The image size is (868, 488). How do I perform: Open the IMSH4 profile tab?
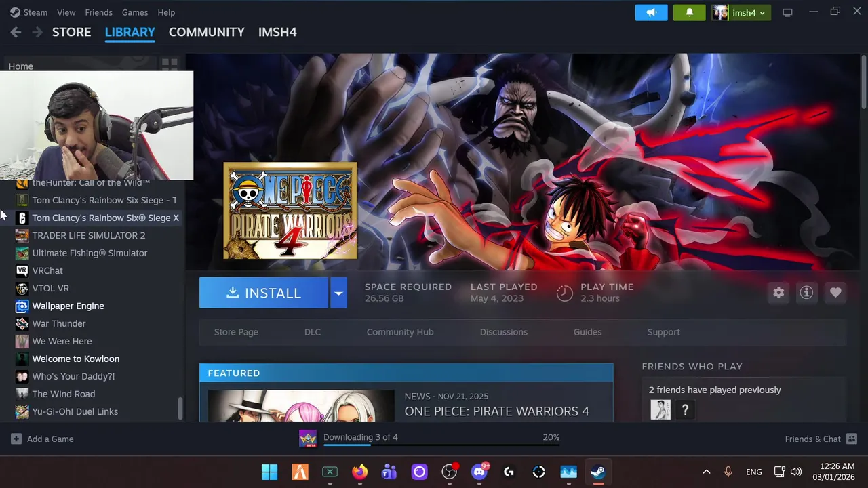coord(277,32)
